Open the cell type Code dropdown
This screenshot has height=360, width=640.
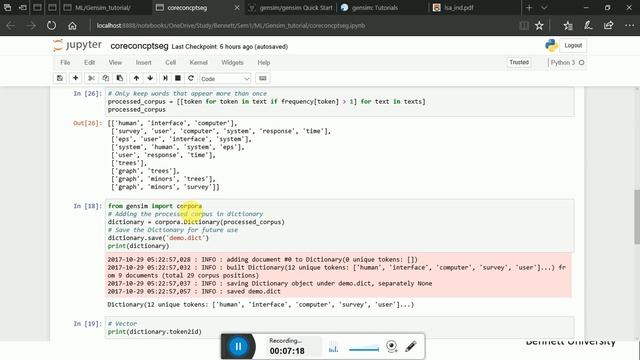[225, 78]
